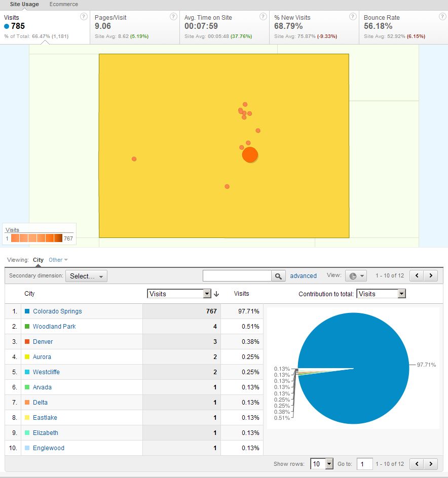The height and width of the screenshot is (478, 448).
Task: Open the Aurora city link
Action: click(42, 357)
